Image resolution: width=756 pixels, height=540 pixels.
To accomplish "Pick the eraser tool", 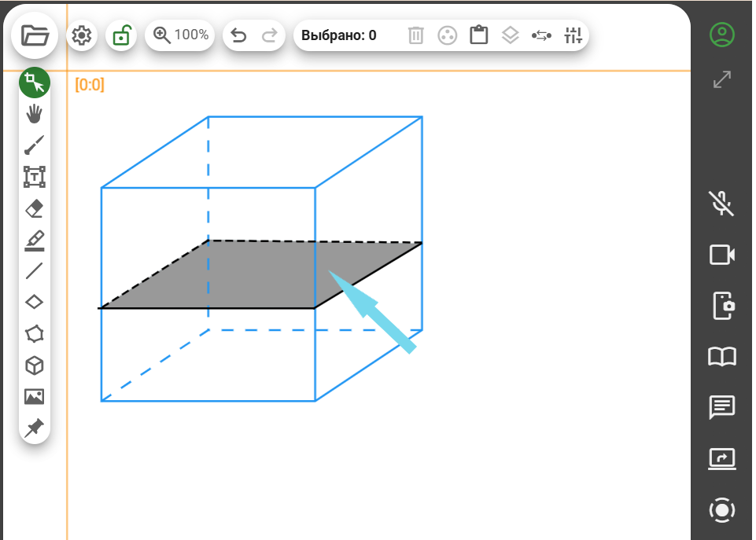I will [x=35, y=208].
